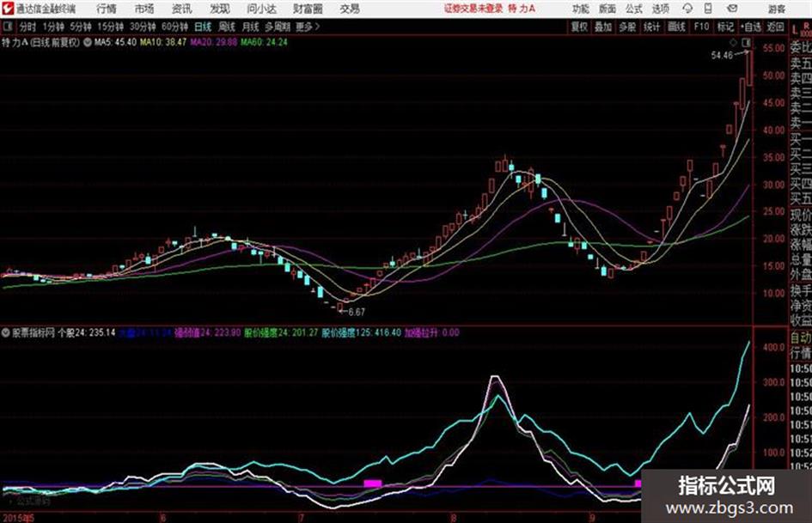Select the 日线 daily period tab
812x523 pixels.
(x=203, y=27)
